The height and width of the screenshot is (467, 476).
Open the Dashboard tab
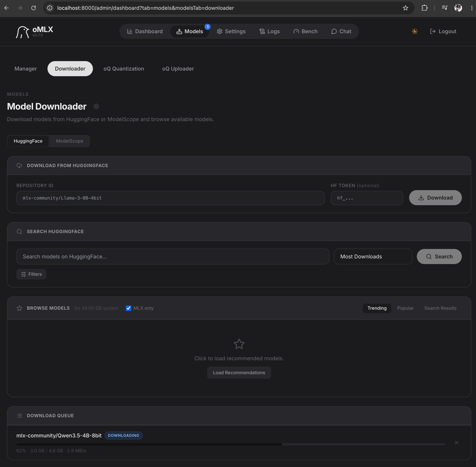(x=145, y=31)
